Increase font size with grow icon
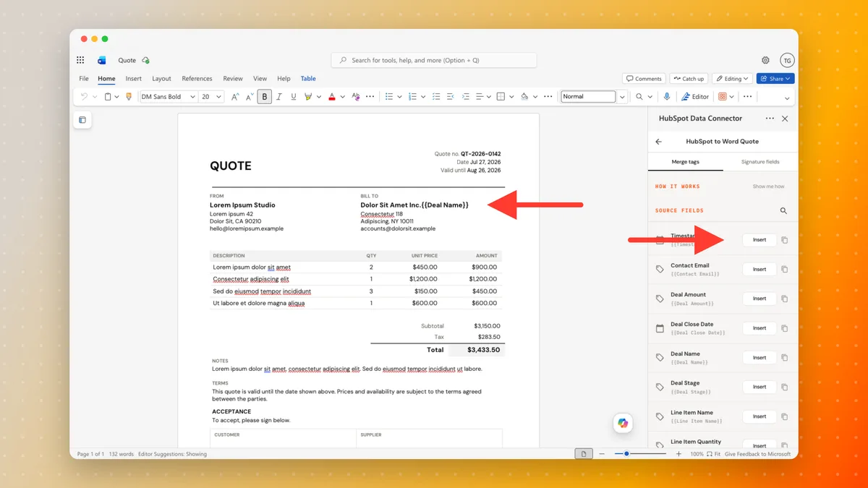Screen dimensions: 868x488 (235, 96)
